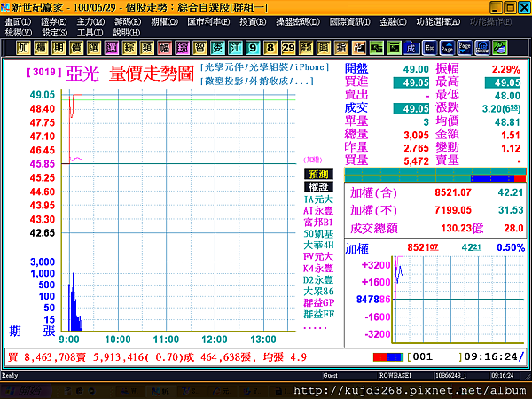This screenshot has width=532, height=399.
Task: Click the 類 toolbar icon
Action: pyautogui.click(x=146, y=48)
